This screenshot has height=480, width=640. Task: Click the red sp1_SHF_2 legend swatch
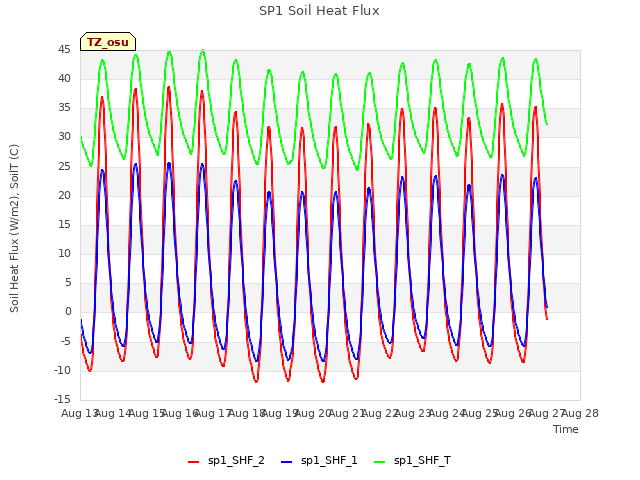[193, 462]
